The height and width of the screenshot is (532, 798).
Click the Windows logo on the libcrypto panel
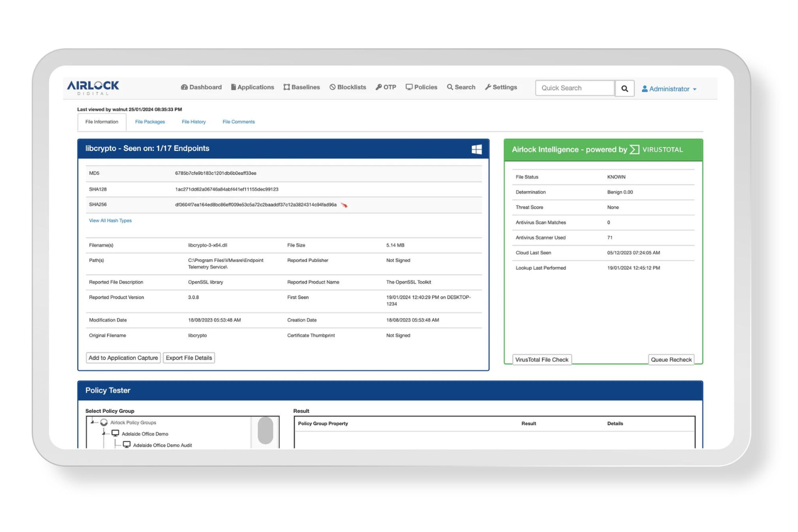tap(477, 149)
